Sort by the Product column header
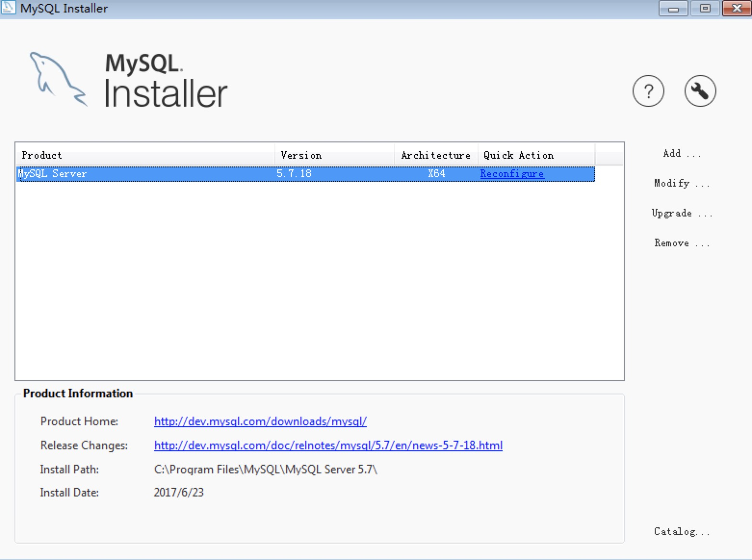The image size is (752, 560). [x=145, y=155]
